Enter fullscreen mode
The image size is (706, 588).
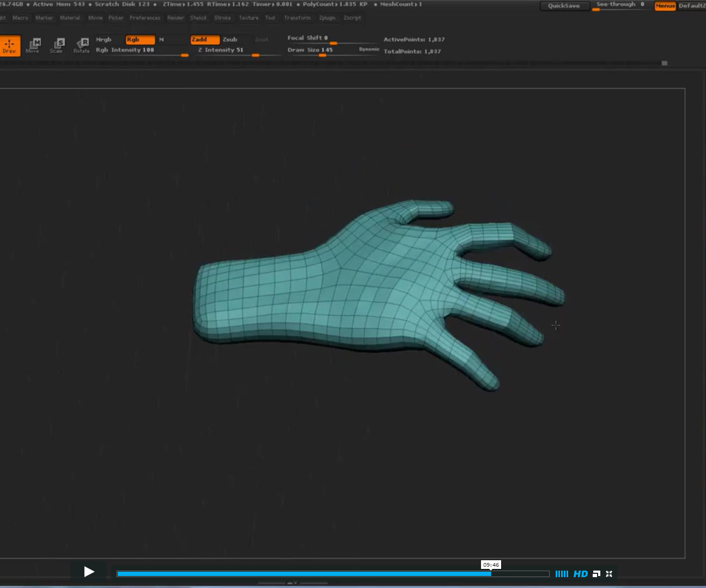[x=609, y=573]
